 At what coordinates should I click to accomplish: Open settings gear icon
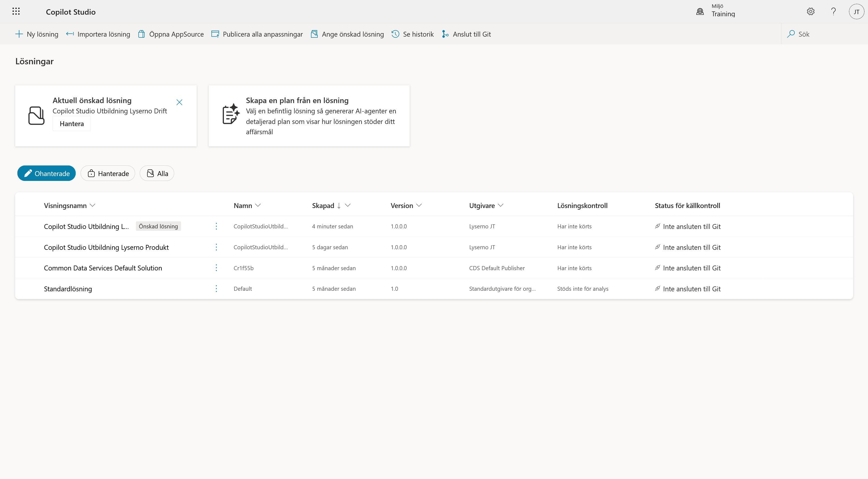click(x=810, y=11)
